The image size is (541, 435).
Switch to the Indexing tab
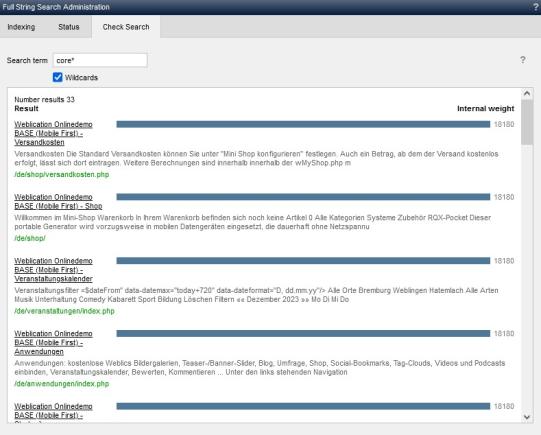21,27
